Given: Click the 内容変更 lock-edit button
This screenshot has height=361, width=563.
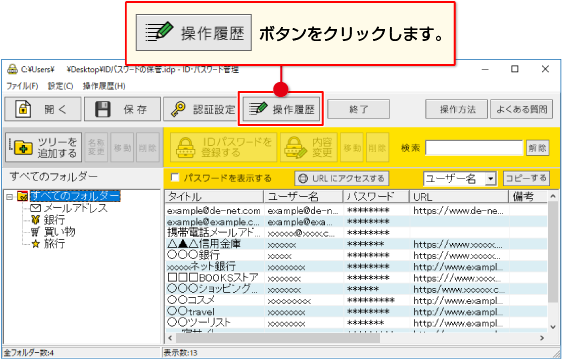Looking at the screenshot, I should coord(309,147).
